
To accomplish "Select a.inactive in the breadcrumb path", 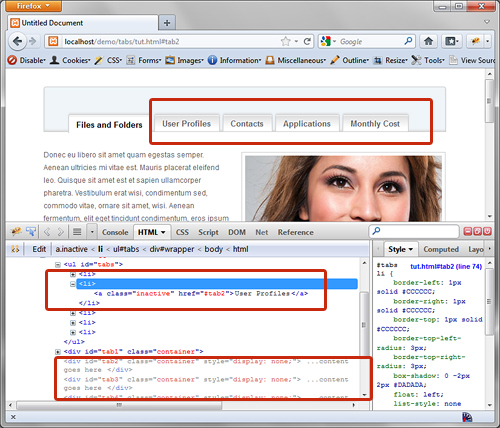I will click(71, 249).
